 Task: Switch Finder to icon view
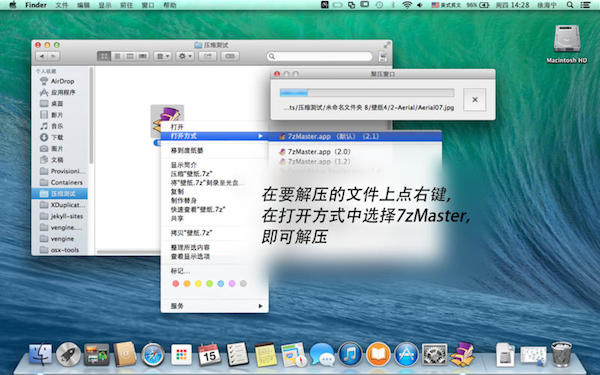click(x=104, y=56)
